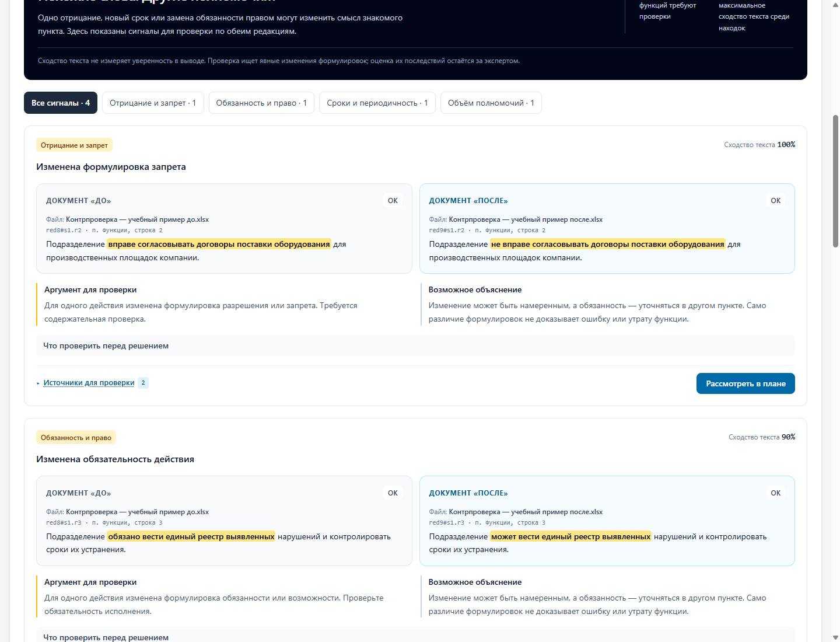This screenshot has width=840, height=642.
Task: Click the reference line starting "red8#s1.r2"
Action: (x=104, y=231)
